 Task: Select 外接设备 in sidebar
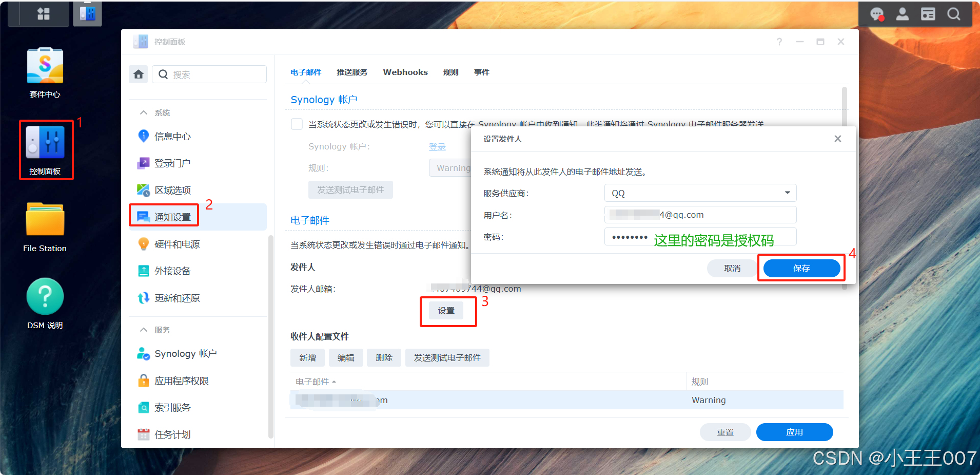198,271
